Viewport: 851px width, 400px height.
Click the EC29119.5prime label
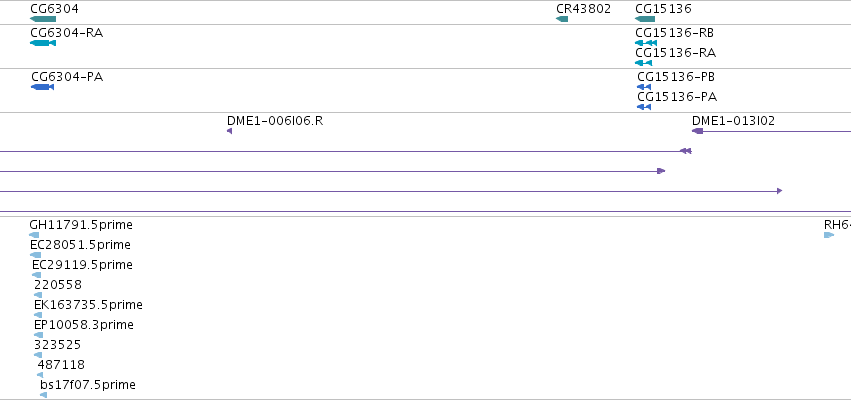(x=82, y=265)
